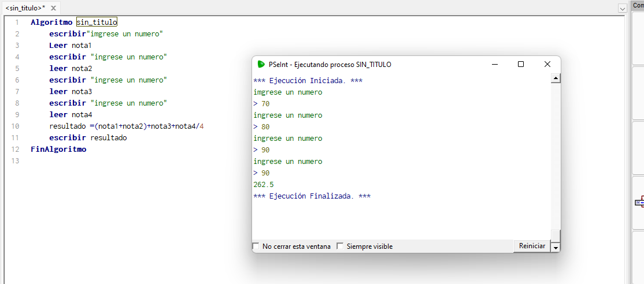
Task: Click the 'Com' commands panel header
Action: pyautogui.click(x=638, y=5)
